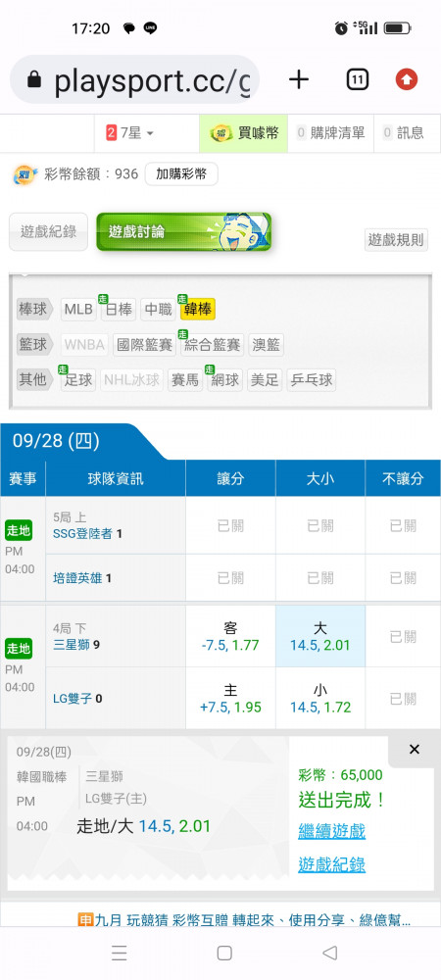The width and height of the screenshot is (441, 980).
Task: Select the 足球 sport category
Action: pyautogui.click(x=78, y=379)
